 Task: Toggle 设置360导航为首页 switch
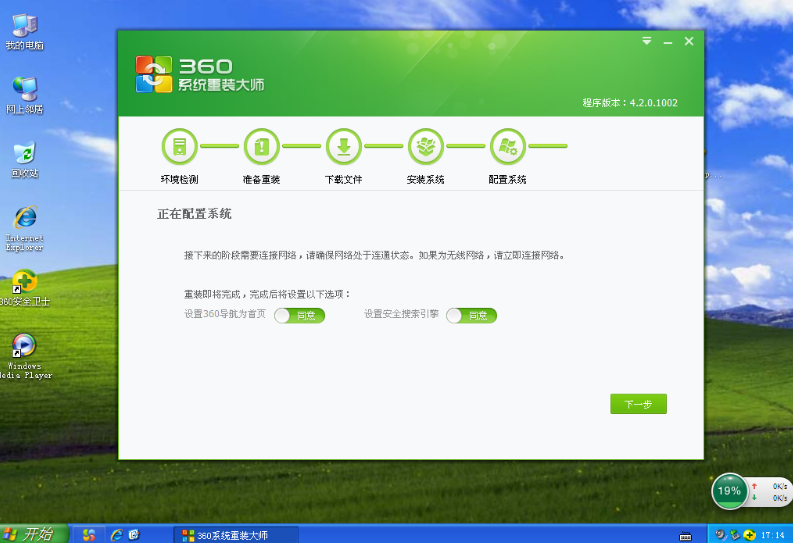tap(299, 315)
